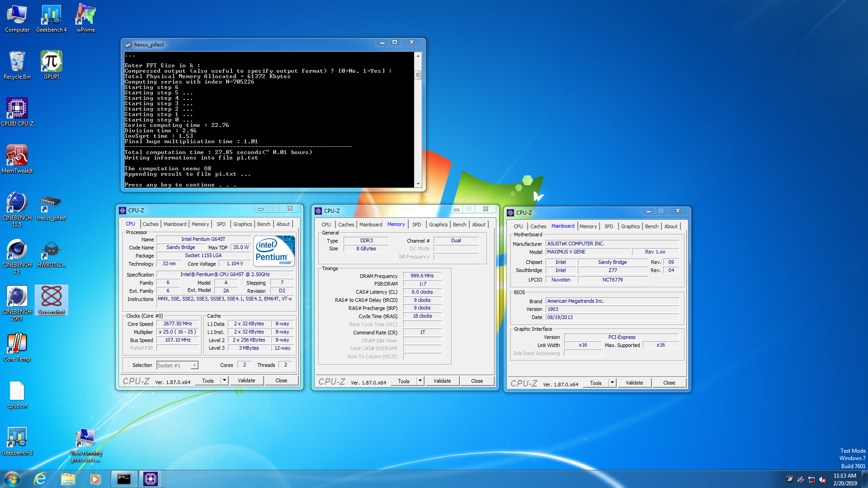Open the Windows Start menu
Screen dimensions: 868x488
tap(12, 479)
